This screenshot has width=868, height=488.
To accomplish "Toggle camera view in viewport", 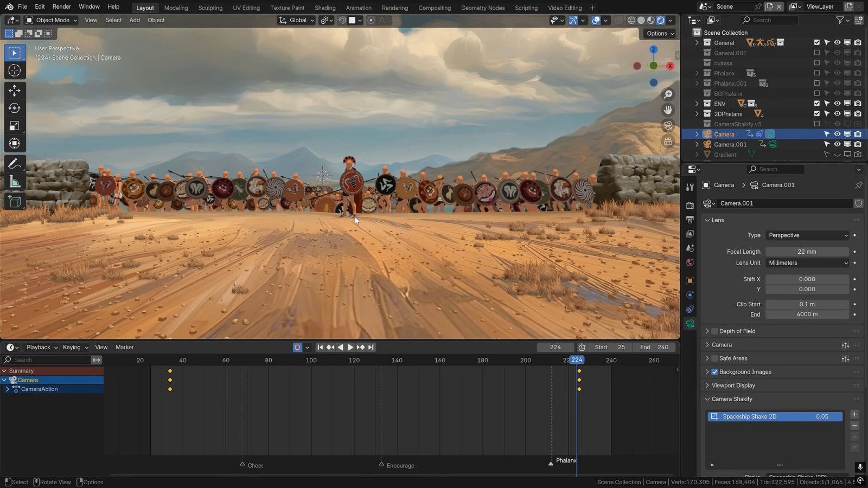I will [x=668, y=126].
